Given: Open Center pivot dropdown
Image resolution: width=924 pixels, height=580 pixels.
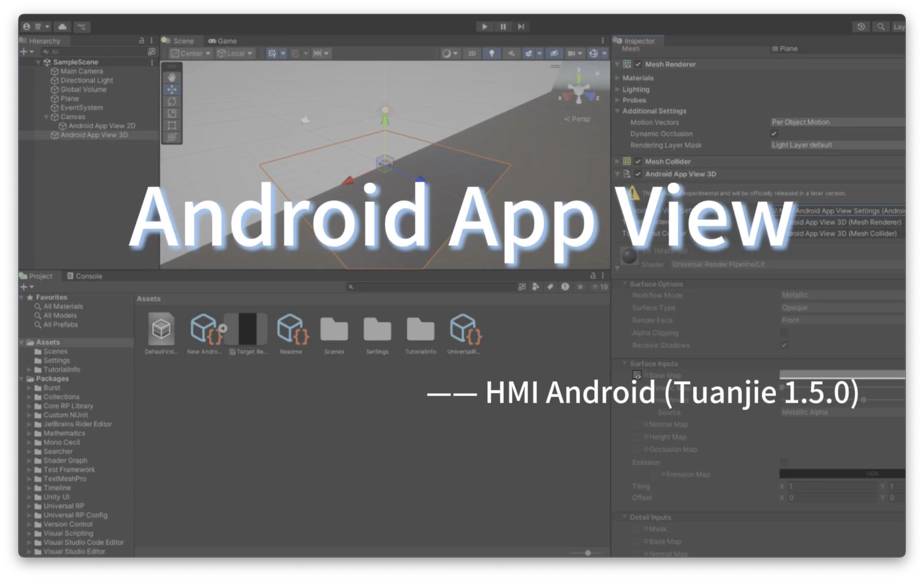Looking at the screenshot, I should point(191,53).
